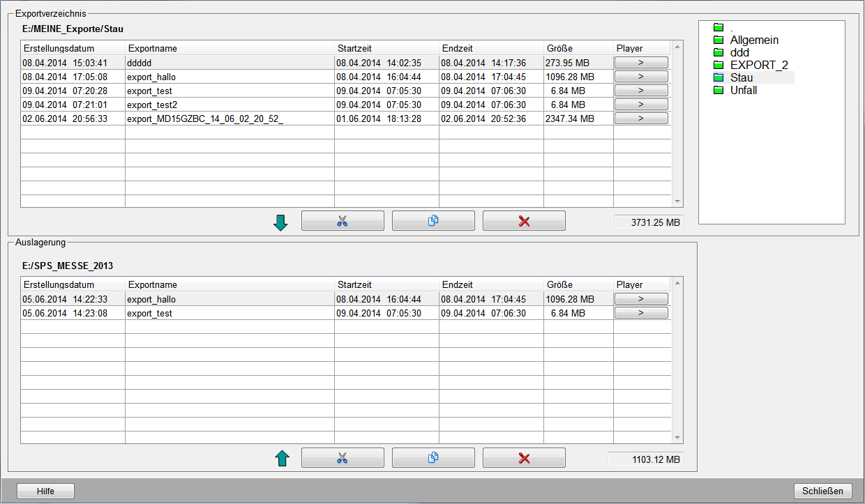The width and height of the screenshot is (865, 504).
Task: Click the green down arrow to move export
Action: pyautogui.click(x=281, y=223)
